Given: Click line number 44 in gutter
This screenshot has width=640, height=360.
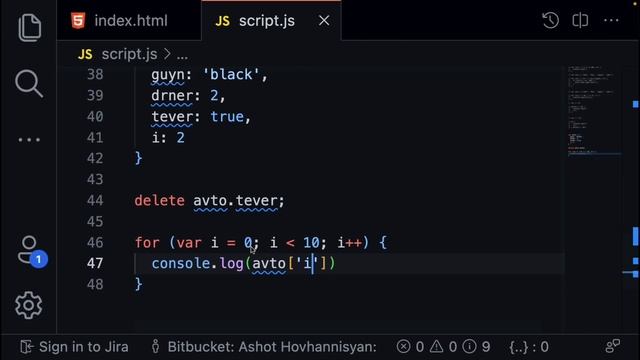Looking at the screenshot, I should tap(95, 200).
